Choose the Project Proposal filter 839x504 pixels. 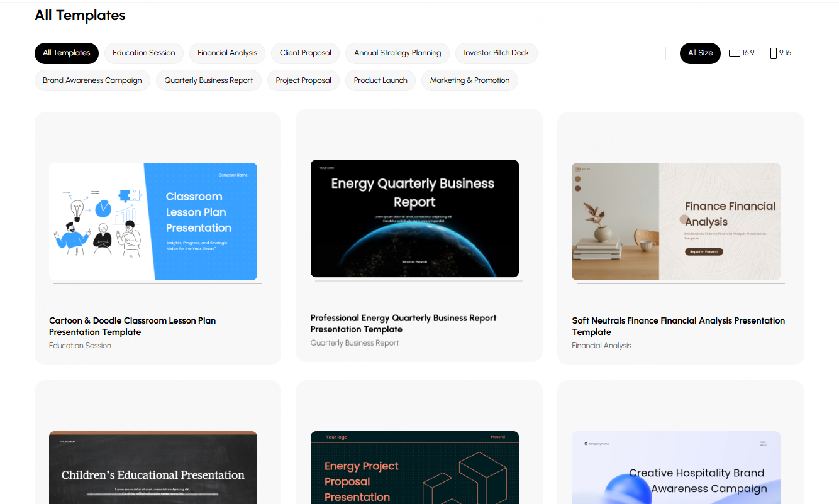coord(303,80)
